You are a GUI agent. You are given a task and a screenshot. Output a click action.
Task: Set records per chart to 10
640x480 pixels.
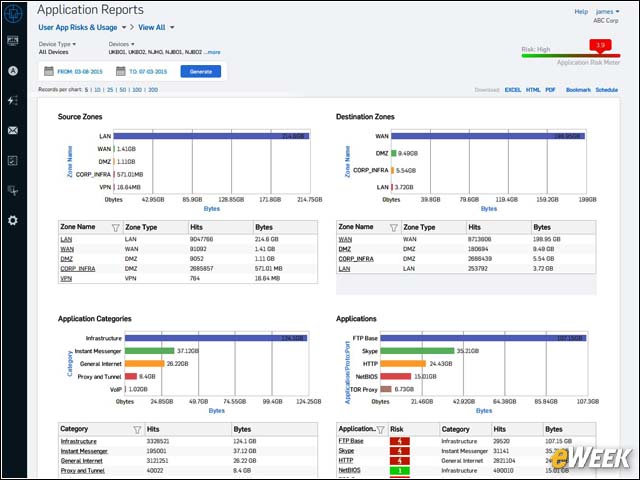[x=98, y=90]
